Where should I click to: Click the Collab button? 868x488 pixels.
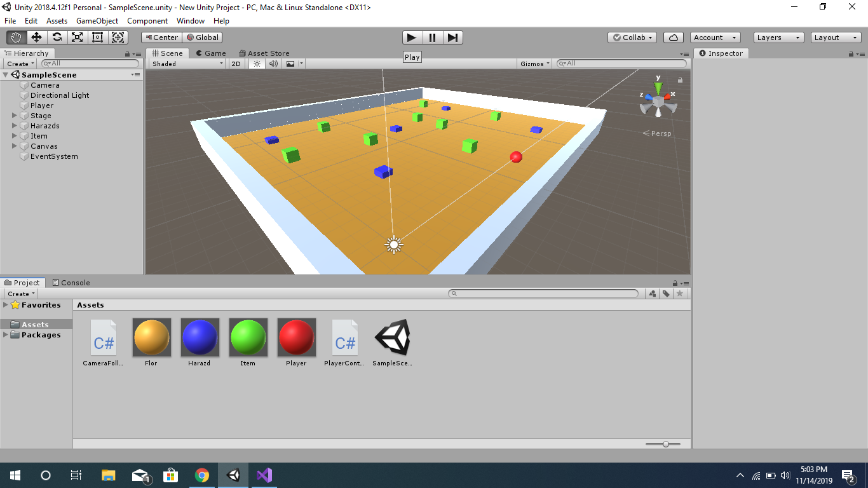point(632,37)
